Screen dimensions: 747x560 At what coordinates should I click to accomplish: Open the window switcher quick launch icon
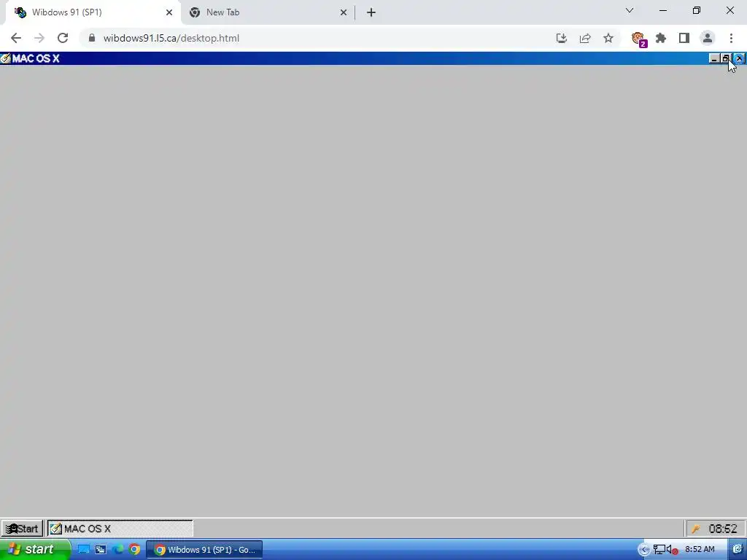[x=101, y=550]
